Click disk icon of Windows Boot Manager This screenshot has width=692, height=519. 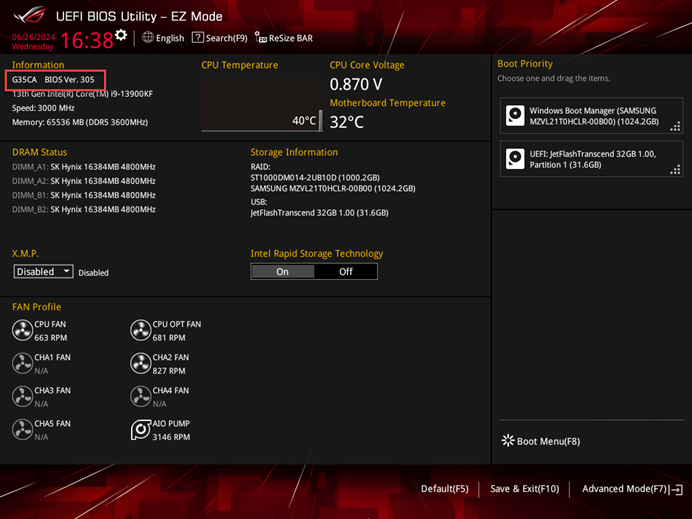(515, 116)
